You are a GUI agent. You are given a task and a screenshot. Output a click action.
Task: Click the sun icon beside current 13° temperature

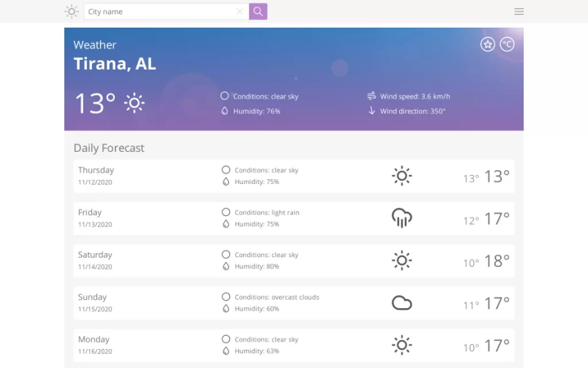click(x=134, y=103)
